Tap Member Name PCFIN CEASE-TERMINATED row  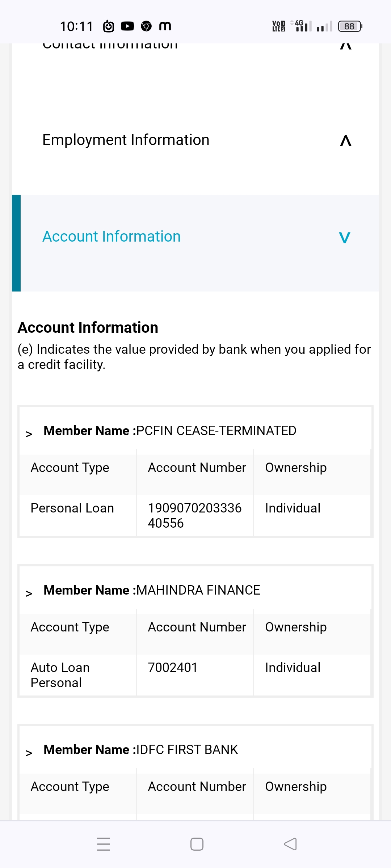tap(170, 431)
